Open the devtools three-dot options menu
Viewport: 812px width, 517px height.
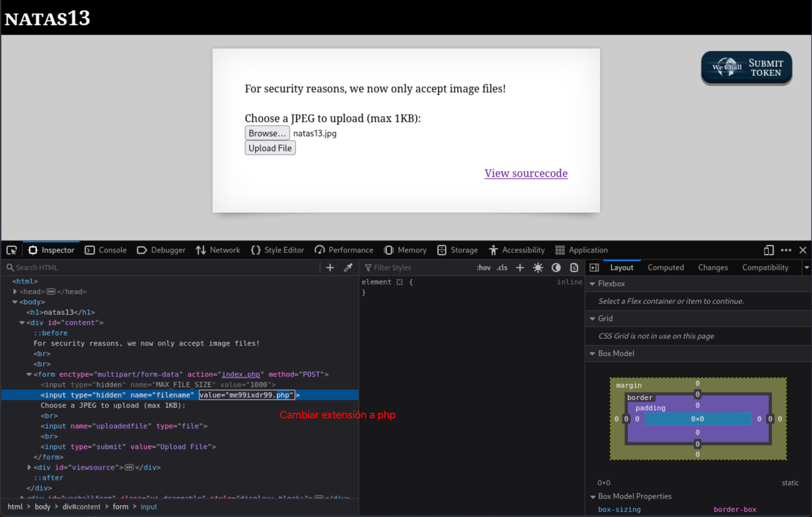coord(786,250)
